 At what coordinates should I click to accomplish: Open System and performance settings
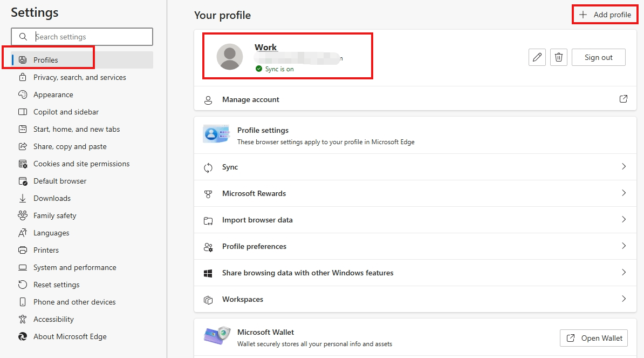pos(74,267)
